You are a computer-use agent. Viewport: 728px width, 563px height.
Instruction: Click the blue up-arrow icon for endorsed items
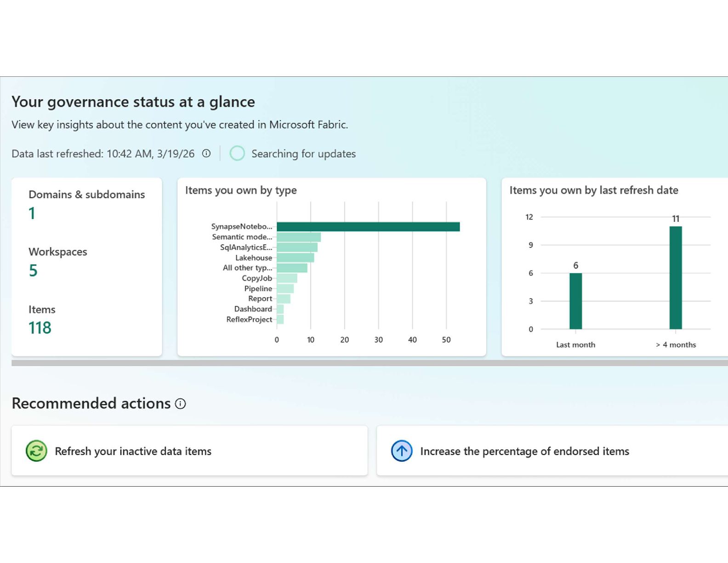[x=402, y=451]
